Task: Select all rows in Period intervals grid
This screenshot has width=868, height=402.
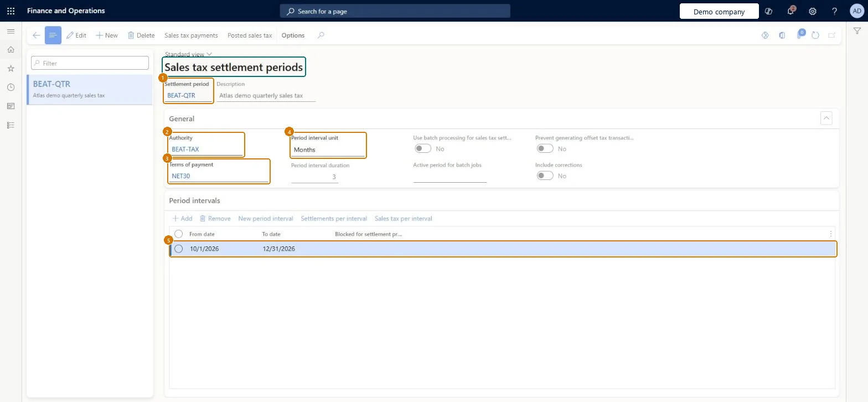Action: 178,234
